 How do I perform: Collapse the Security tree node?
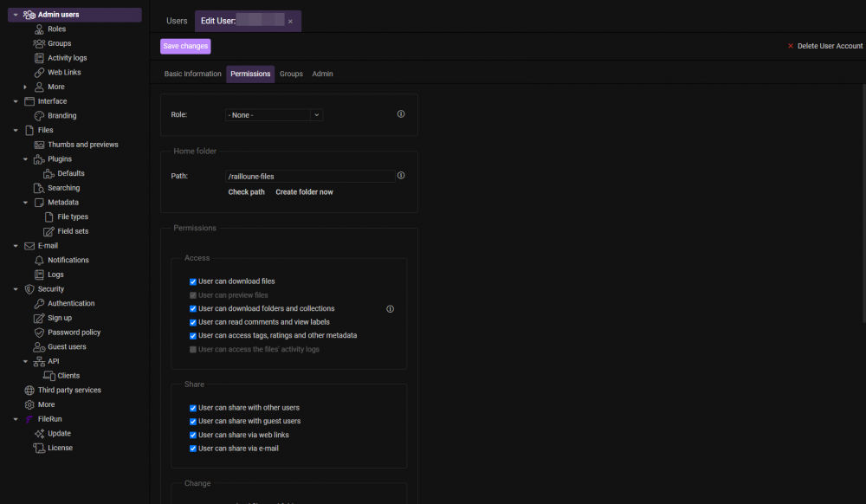point(16,289)
